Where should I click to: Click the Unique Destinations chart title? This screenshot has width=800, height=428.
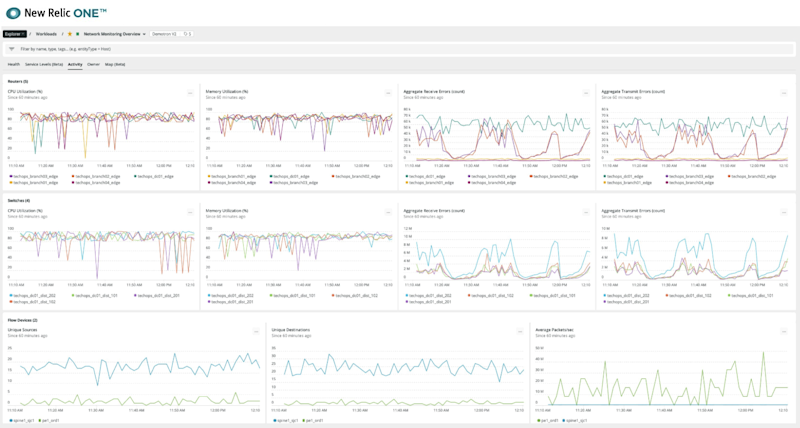click(x=291, y=330)
